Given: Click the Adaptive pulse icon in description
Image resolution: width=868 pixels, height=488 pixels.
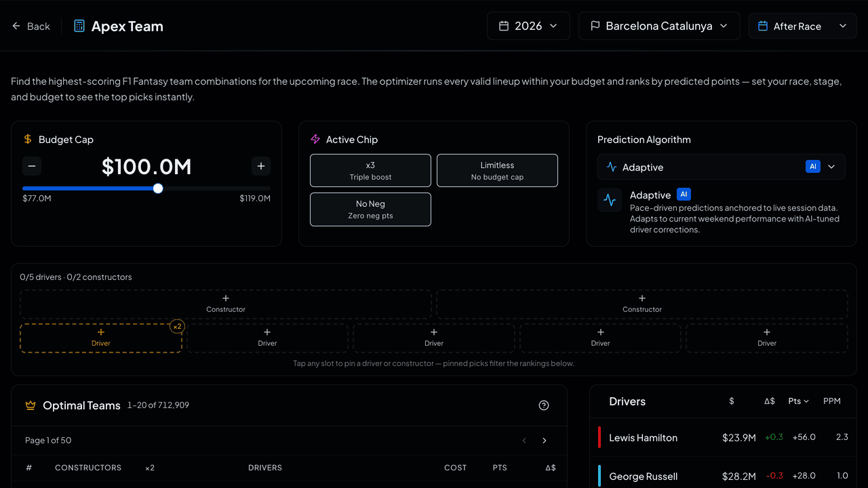Looking at the screenshot, I should tap(610, 201).
